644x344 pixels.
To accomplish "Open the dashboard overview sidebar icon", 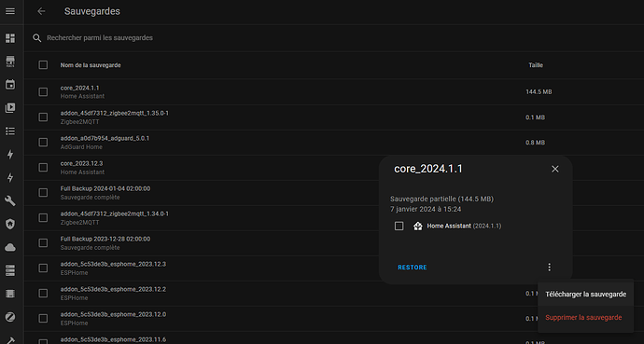I will coord(10,38).
